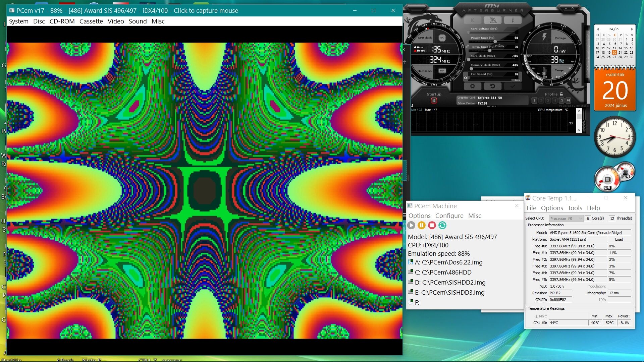Stop the emulated machine with red button
Screen dimensions: 644x362
(432, 226)
